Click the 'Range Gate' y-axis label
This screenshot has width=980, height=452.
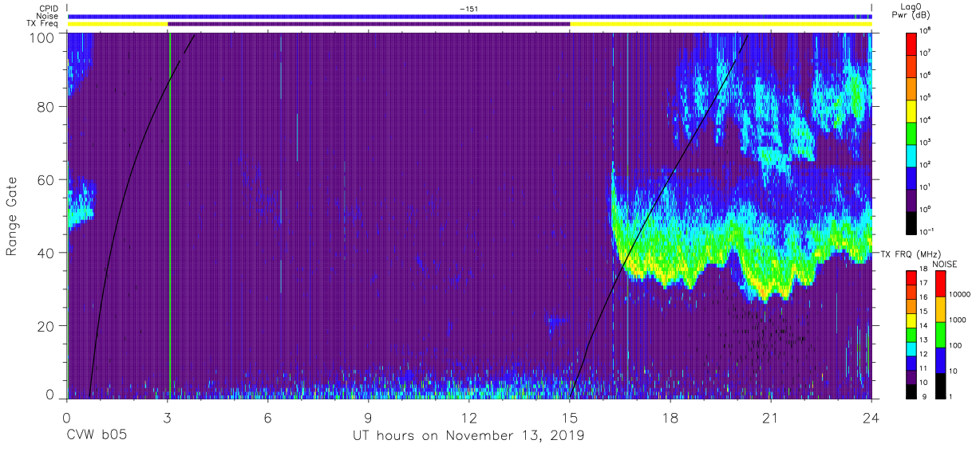click(13, 216)
